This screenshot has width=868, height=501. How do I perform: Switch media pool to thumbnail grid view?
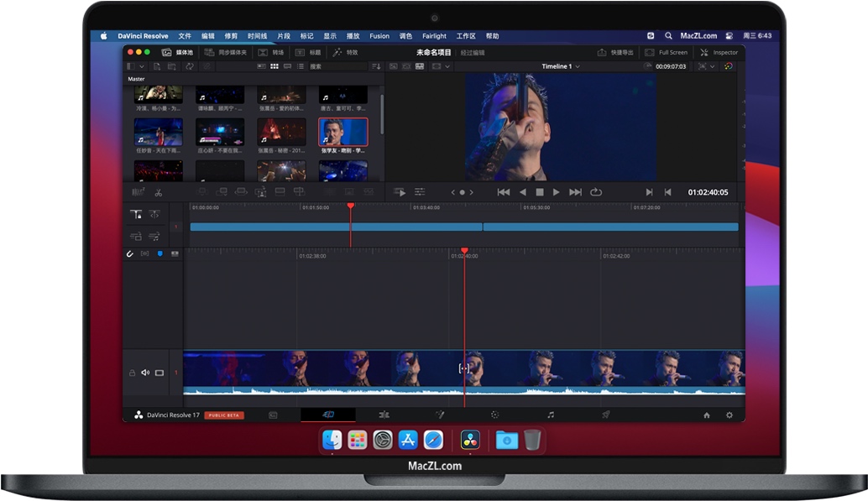274,66
